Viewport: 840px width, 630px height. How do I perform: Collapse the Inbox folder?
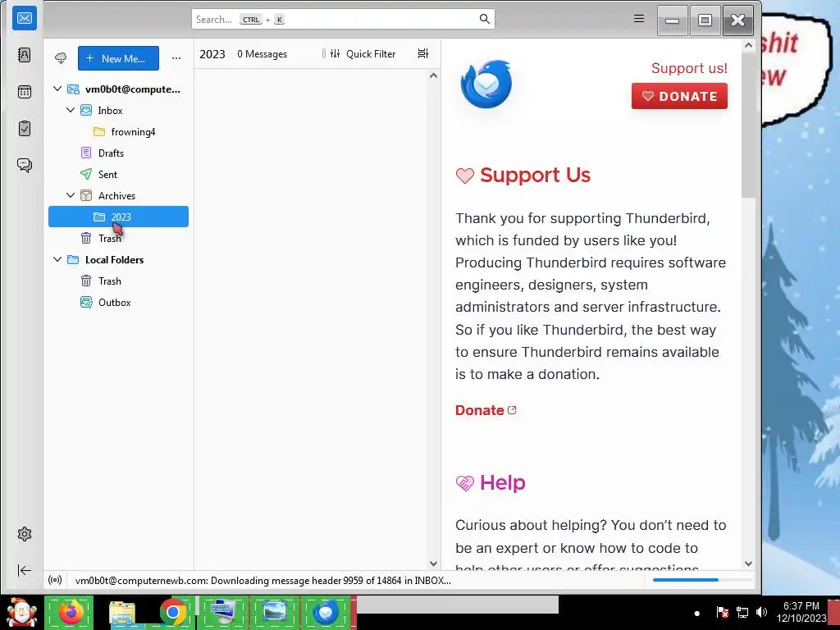click(x=71, y=111)
